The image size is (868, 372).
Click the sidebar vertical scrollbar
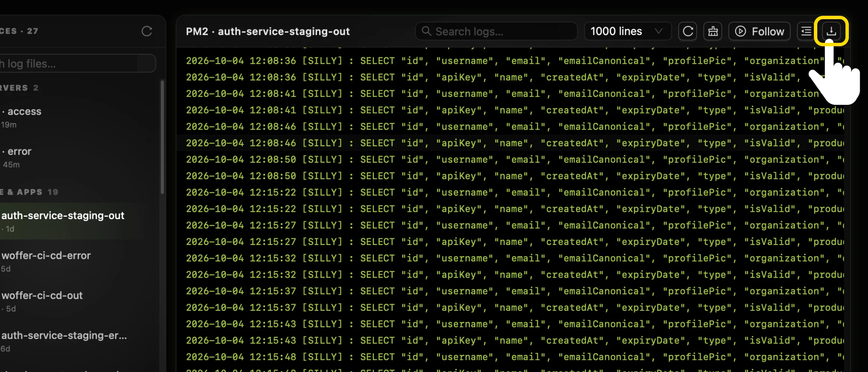(162, 137)
